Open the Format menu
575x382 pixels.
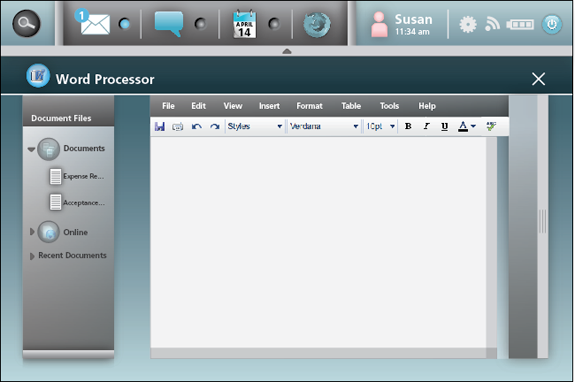click(x=309, y=106)
